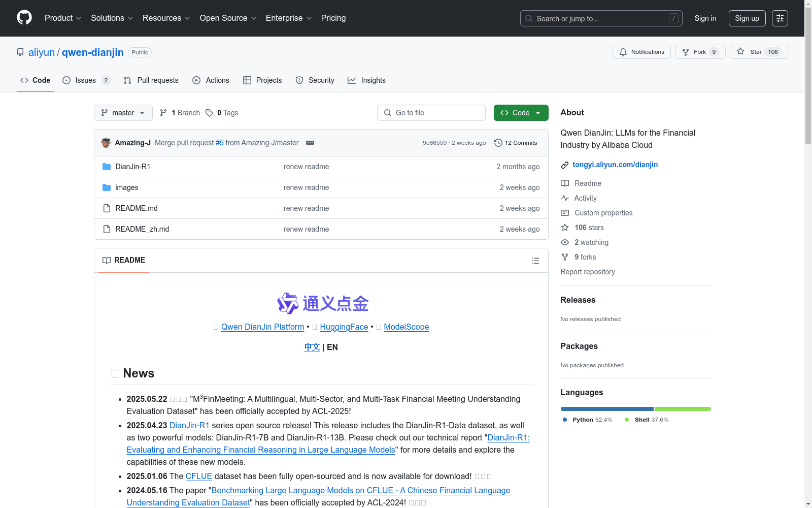Switch to the Pull requests tab

pos(151,80)
